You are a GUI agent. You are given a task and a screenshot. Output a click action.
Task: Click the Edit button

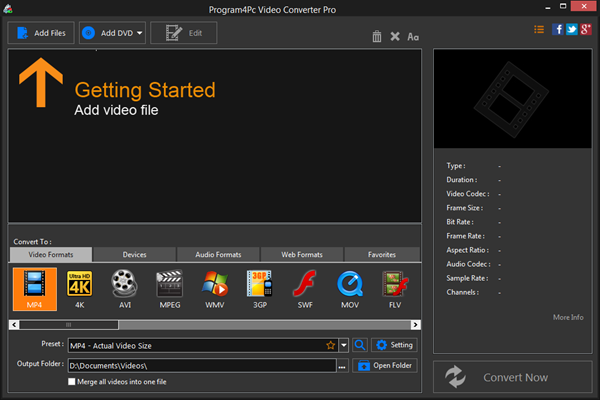point(184,33)
